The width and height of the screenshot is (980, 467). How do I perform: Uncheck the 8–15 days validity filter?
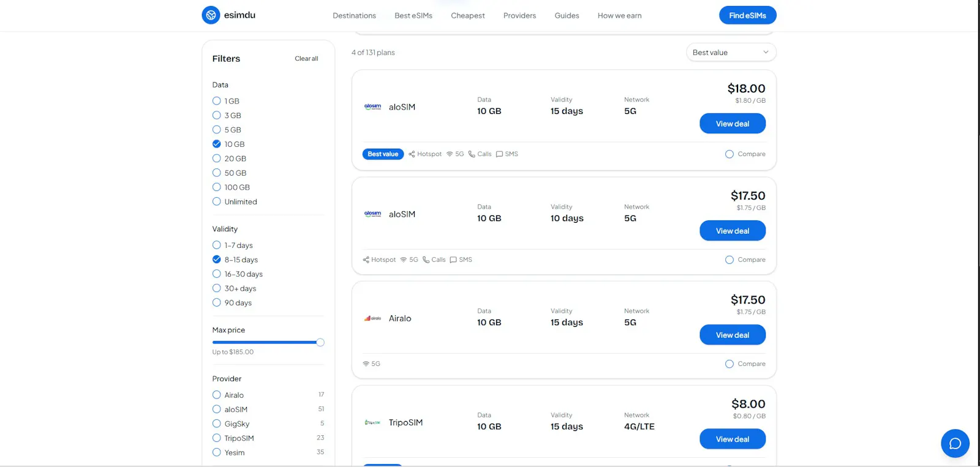[216, 260]
